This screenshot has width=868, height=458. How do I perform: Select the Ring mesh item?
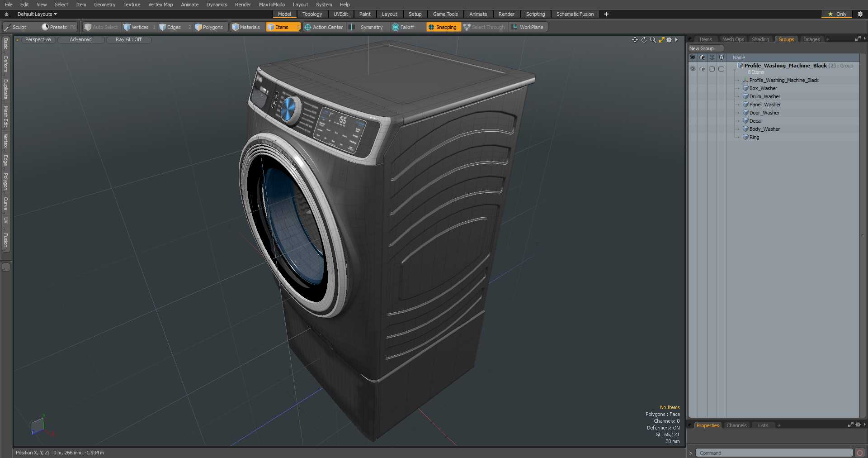pos(754,137)
